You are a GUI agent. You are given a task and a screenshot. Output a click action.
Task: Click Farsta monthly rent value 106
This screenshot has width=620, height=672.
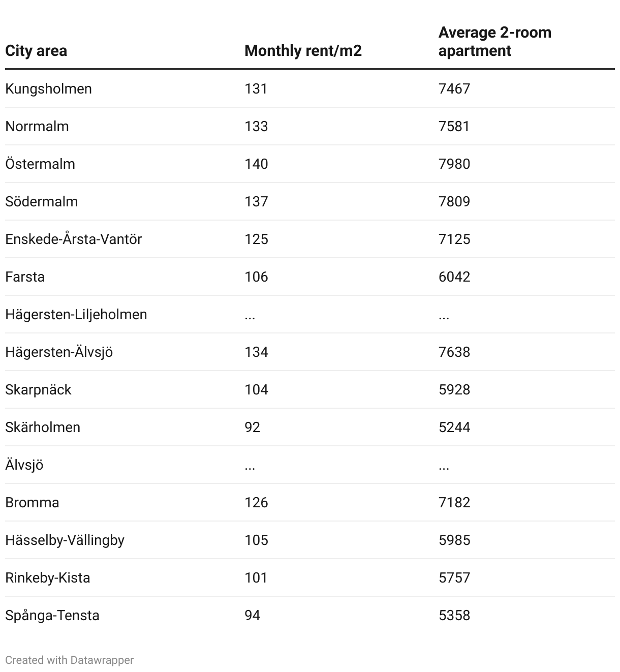256,277
